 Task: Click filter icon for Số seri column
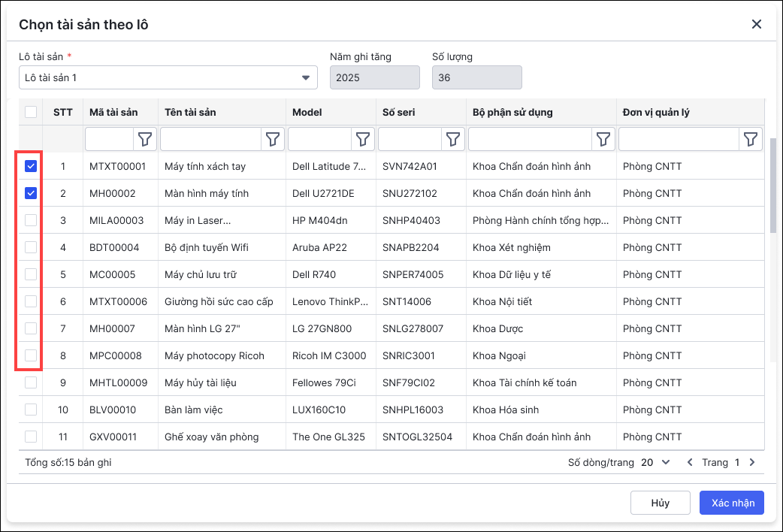[453, 139]
